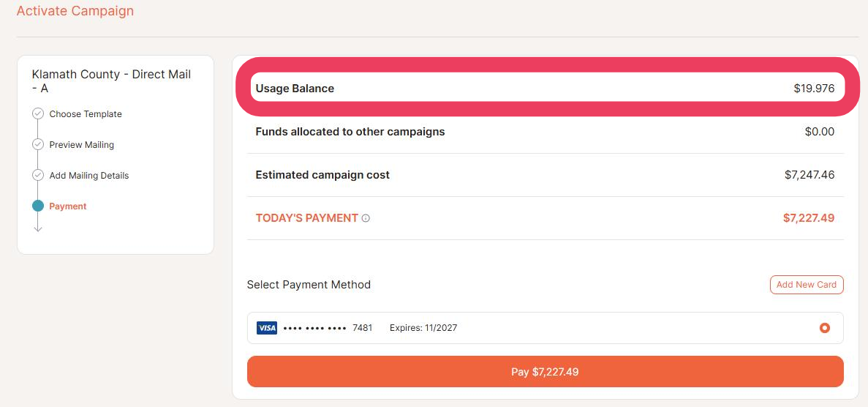Screen dimensions: 868x407
Task: Go to the Choose Template step
Action: click(86, 114)
